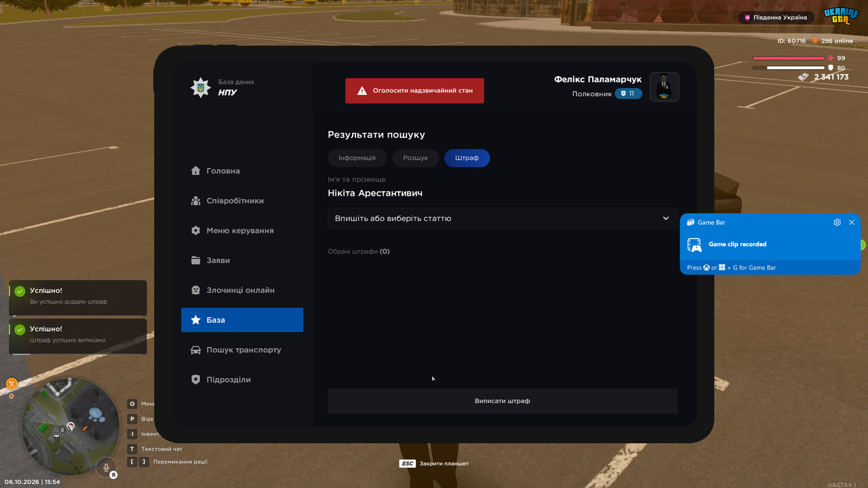Click the Game Bar logo icon
The image size is (868, 488).
coord(690,222)
